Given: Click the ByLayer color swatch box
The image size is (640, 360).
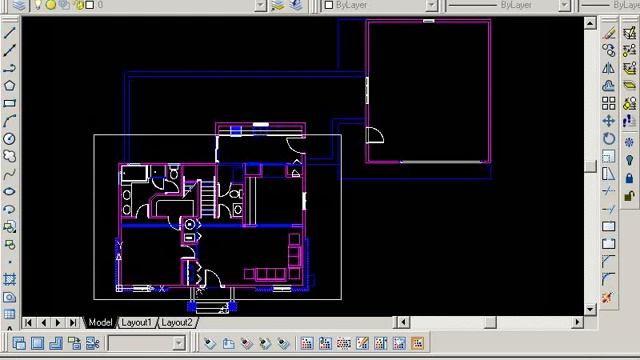Looking at the screenshot, I should (x=329, y=5).
